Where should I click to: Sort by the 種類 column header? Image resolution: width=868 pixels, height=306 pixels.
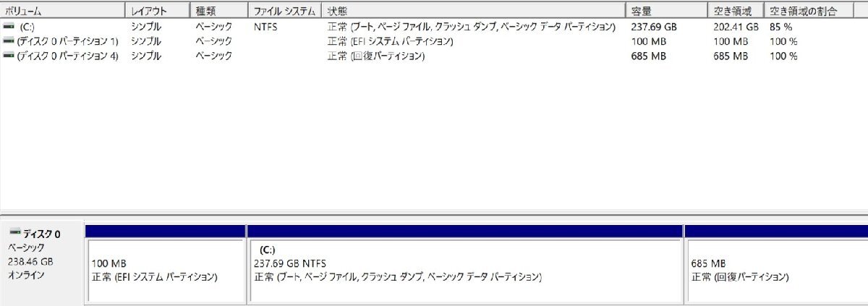(x=220, y=11)
